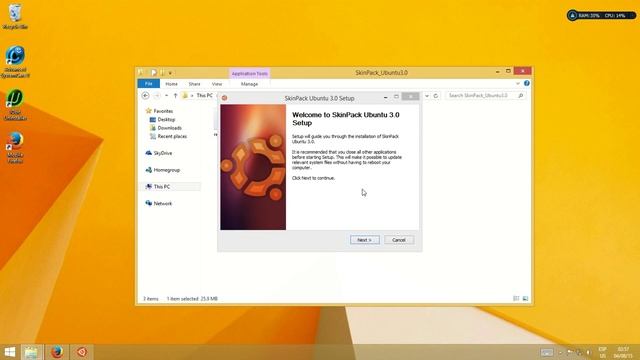Open the Manage ribbon tab
This screenshot has width=640, height=360.
[x=249, y=84]
